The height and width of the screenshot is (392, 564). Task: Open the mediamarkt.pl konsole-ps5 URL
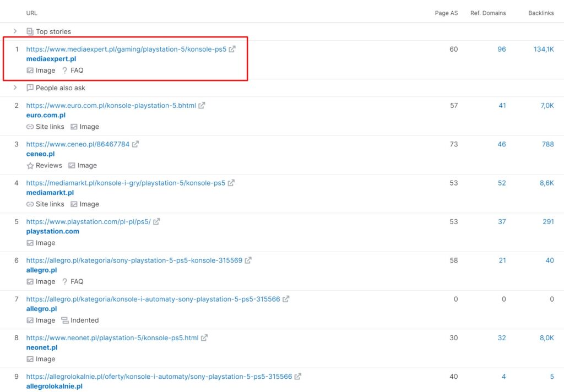126,183
